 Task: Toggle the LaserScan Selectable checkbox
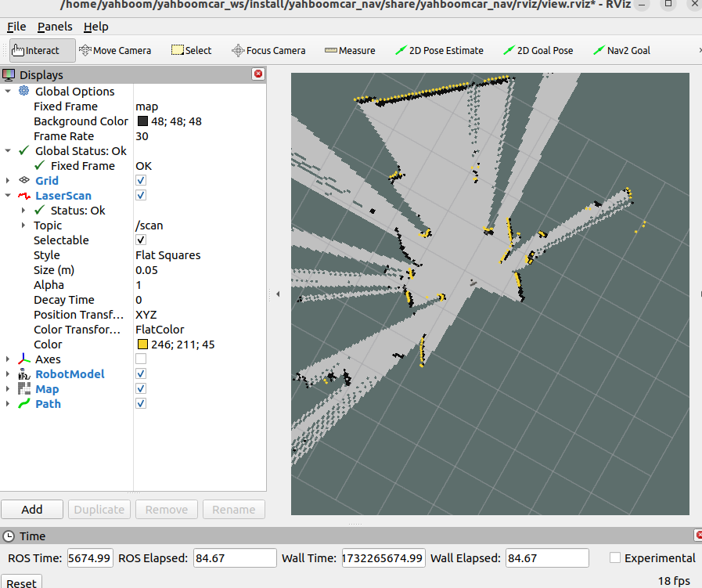141,240
